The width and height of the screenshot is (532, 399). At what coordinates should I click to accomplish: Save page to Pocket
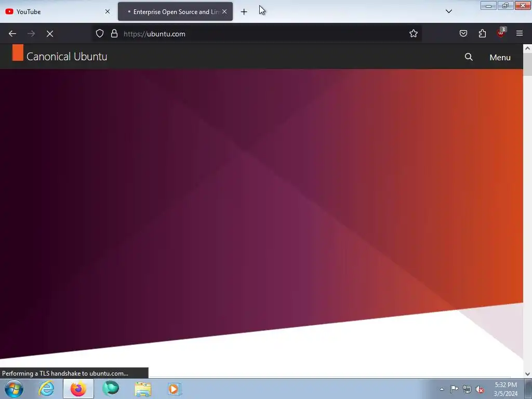[463, 34]
